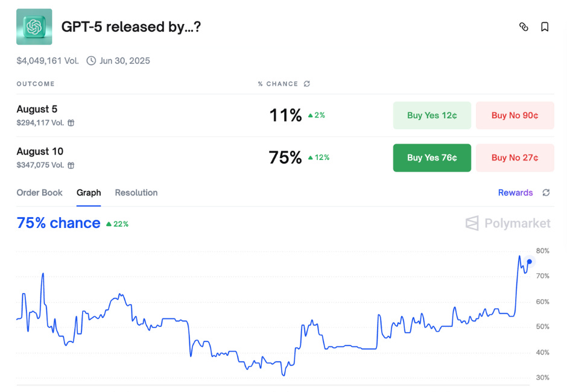This screenshot has width=567, height=392.
Task: Click the blue endpoint dot on the chart
Action: (x=530, y=262)
